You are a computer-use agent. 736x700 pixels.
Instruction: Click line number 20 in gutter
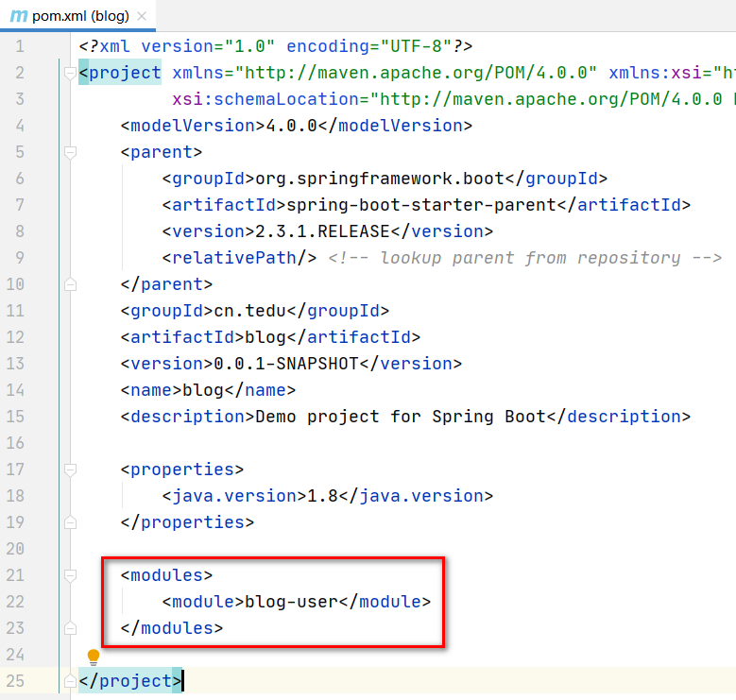[15, 549]
